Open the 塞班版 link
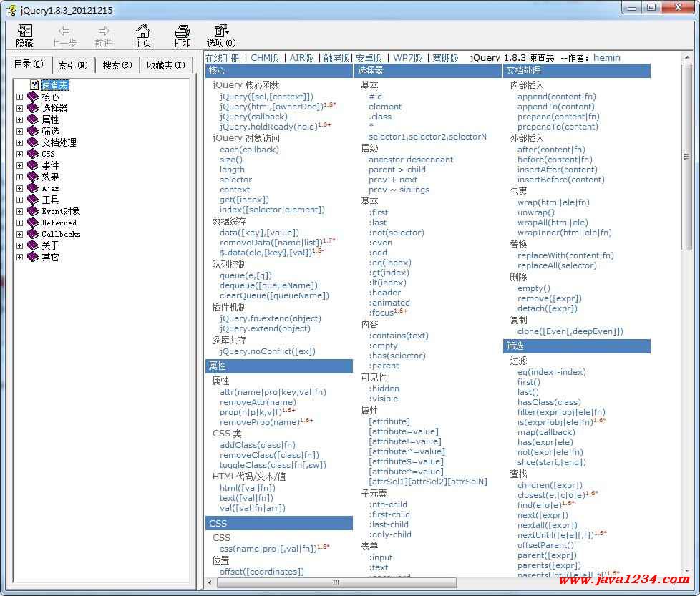700x596 pixels. 445,58
